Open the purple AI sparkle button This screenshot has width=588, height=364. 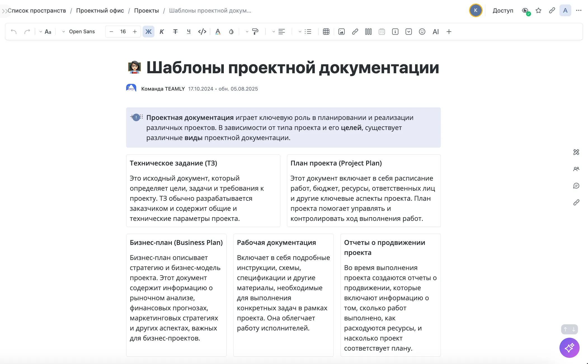click(570, 348)
